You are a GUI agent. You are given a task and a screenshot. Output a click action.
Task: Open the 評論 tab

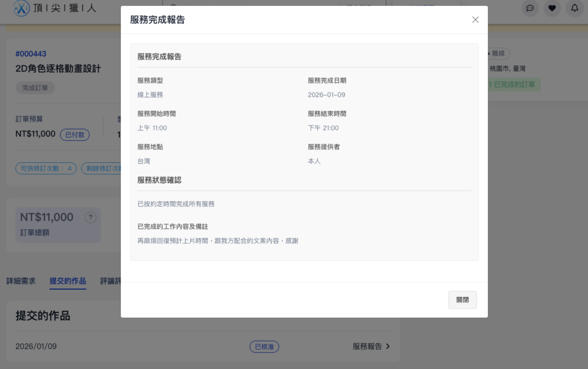coord(110,281)
